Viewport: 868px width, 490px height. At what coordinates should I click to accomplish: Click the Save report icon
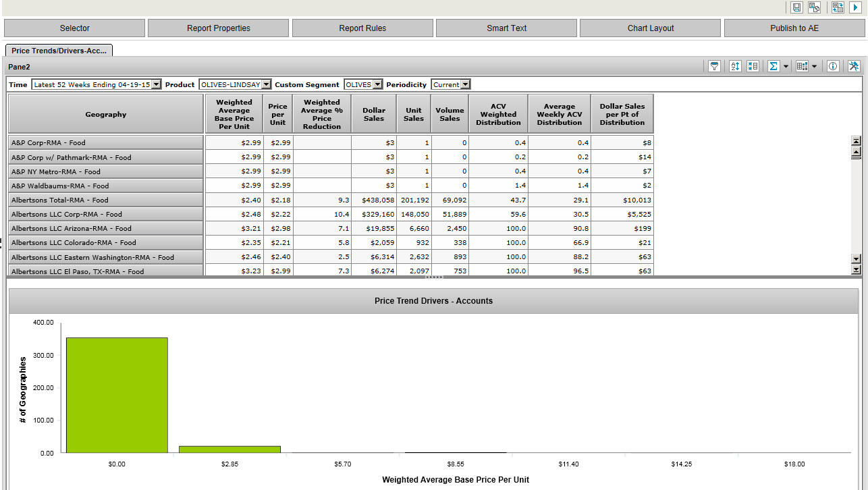coord(796,7)
